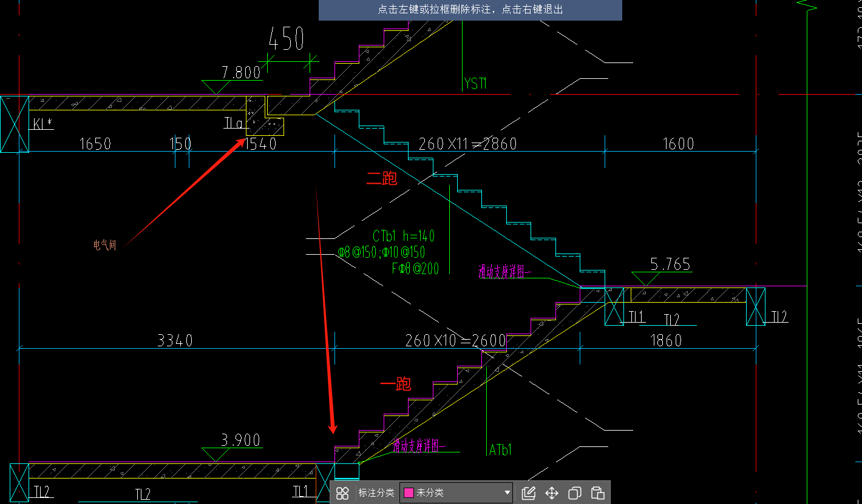Screen dimensions: 862x504
Task: Click the 电气间 annotation text
Action: 105,245
